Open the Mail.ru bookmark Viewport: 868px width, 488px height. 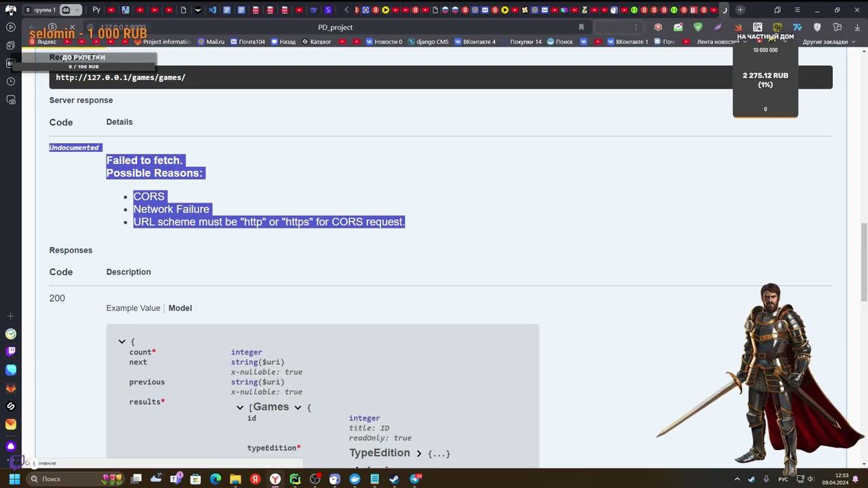[x=211, y=41]
